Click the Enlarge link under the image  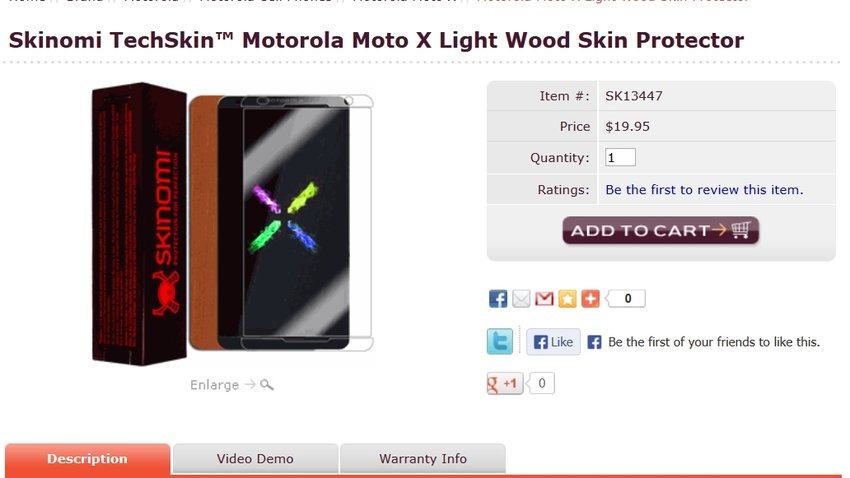[x=214, y=385]
